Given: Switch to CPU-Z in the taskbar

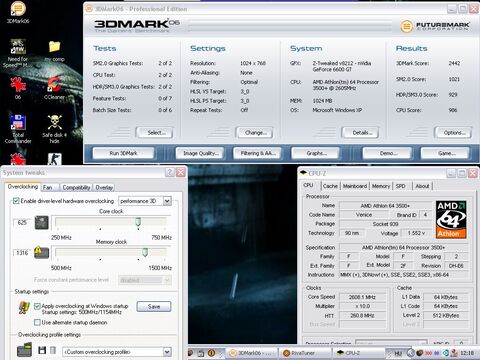Looking at the screenshot, I should 358,353.
